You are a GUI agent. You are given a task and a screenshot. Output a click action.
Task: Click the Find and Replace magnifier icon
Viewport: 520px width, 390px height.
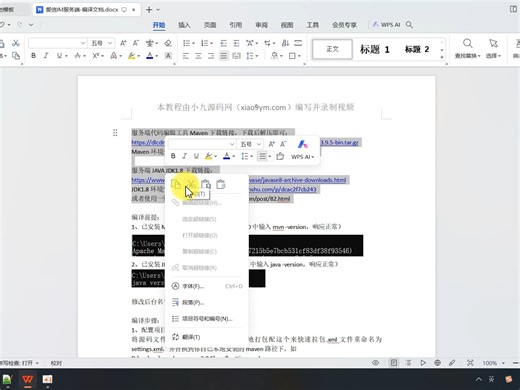pos(468,43)
